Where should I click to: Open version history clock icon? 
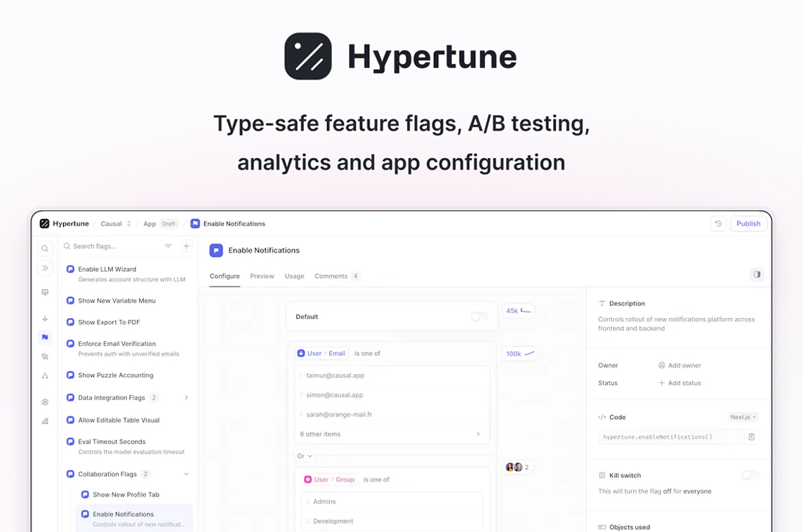point(719,224)
